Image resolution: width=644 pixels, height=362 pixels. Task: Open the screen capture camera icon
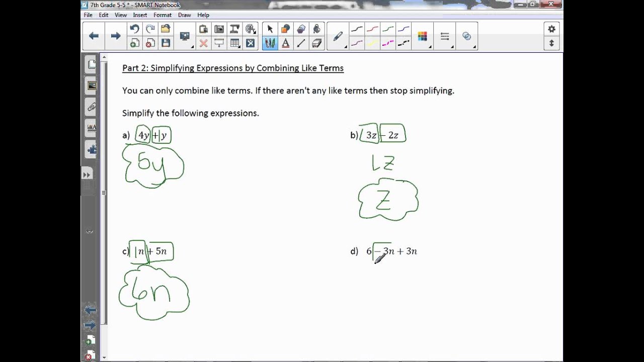[x=219, y=29]
